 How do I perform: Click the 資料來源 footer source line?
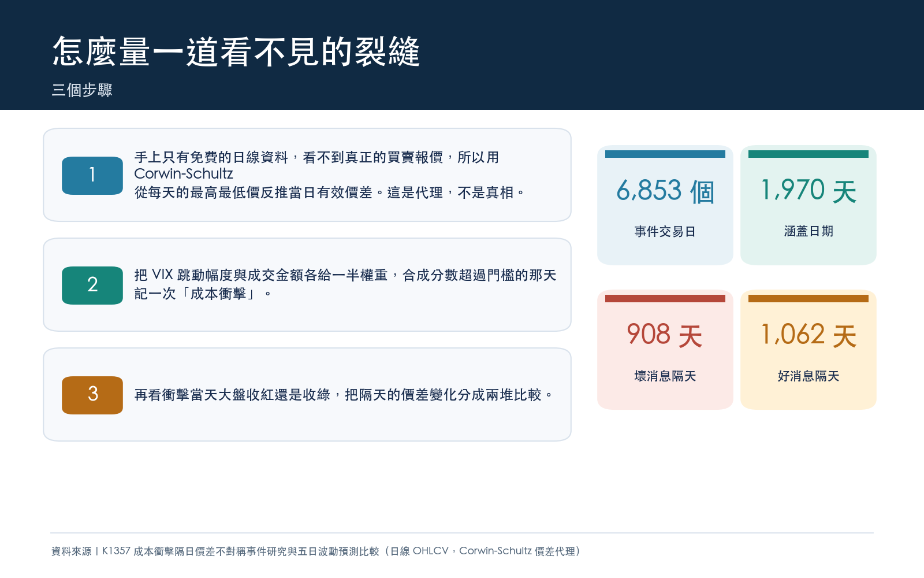316,551
